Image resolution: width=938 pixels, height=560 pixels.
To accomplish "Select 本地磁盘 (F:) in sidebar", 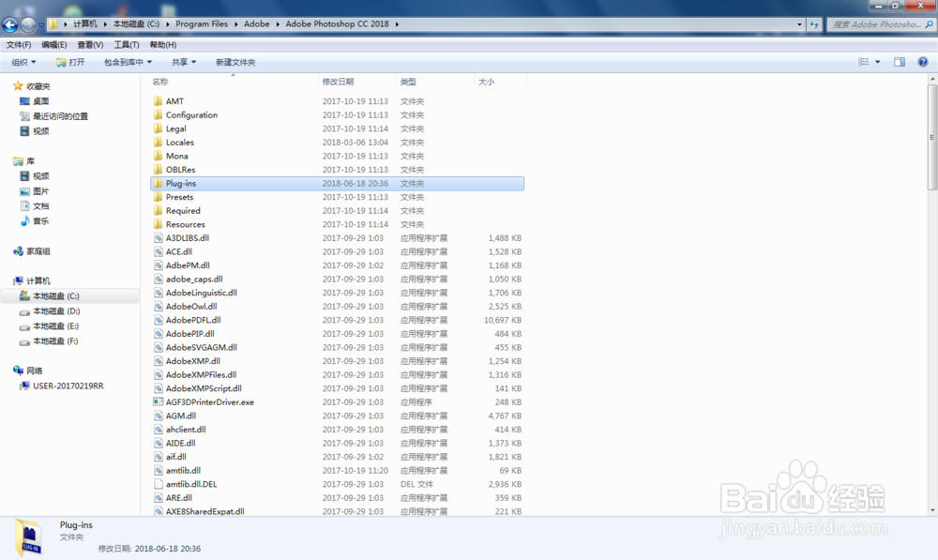I will [x=55, y=341].
